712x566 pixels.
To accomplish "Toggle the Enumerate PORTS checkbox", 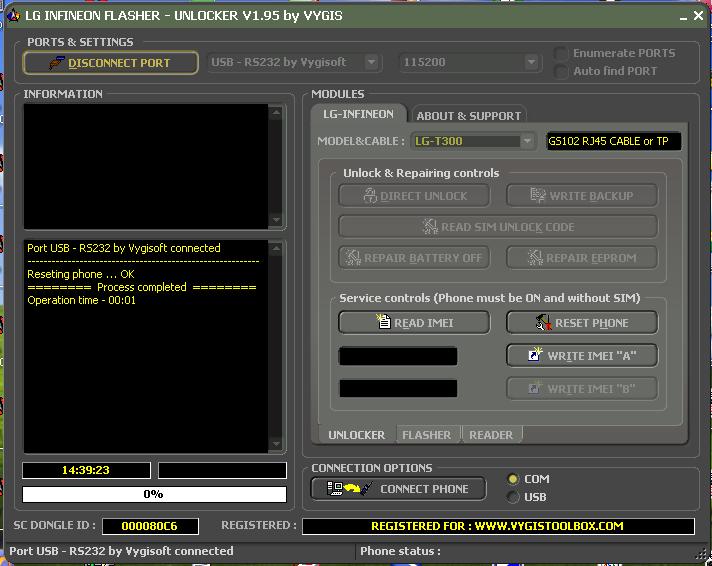I will pyautogui.click(x=561, y=54).
